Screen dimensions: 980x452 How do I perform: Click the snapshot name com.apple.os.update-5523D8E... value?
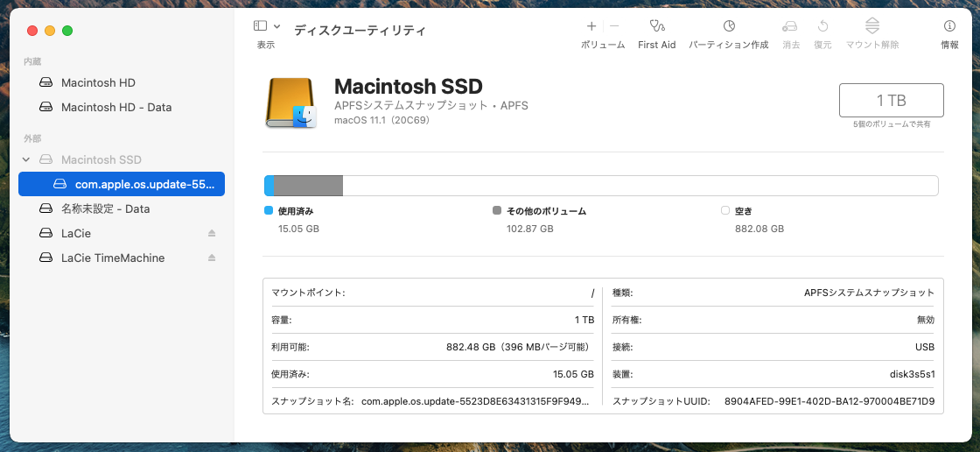(475, 401)
